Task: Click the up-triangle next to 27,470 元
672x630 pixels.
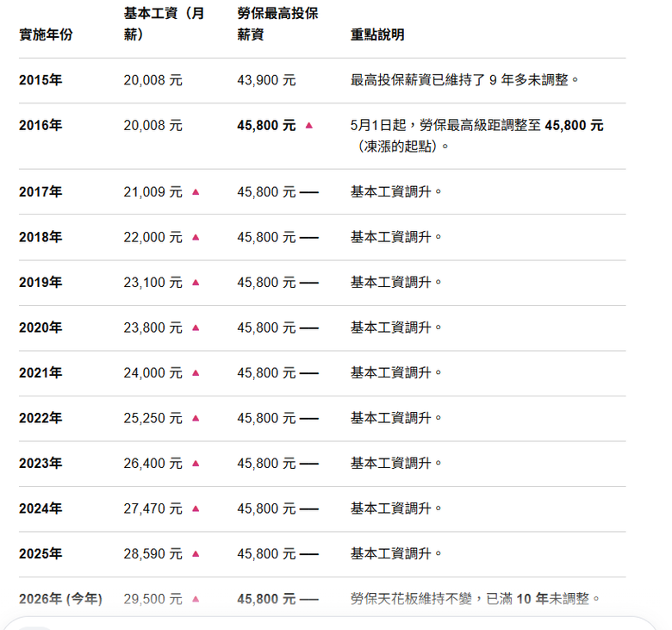Action: [196, 508]
